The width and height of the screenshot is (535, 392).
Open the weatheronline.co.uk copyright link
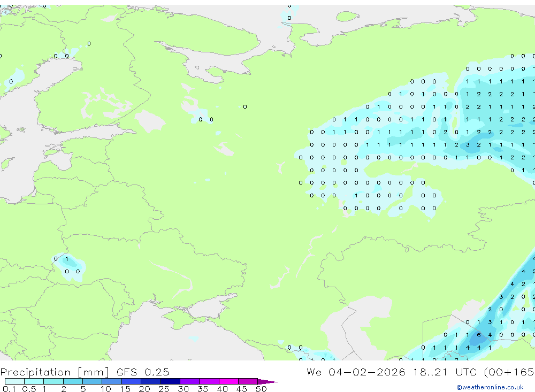[x=490, y=387]
